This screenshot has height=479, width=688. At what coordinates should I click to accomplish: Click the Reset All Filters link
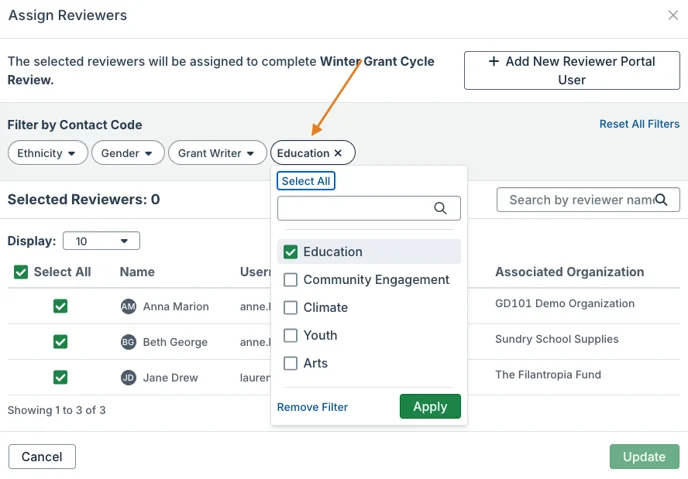point(639,124)
